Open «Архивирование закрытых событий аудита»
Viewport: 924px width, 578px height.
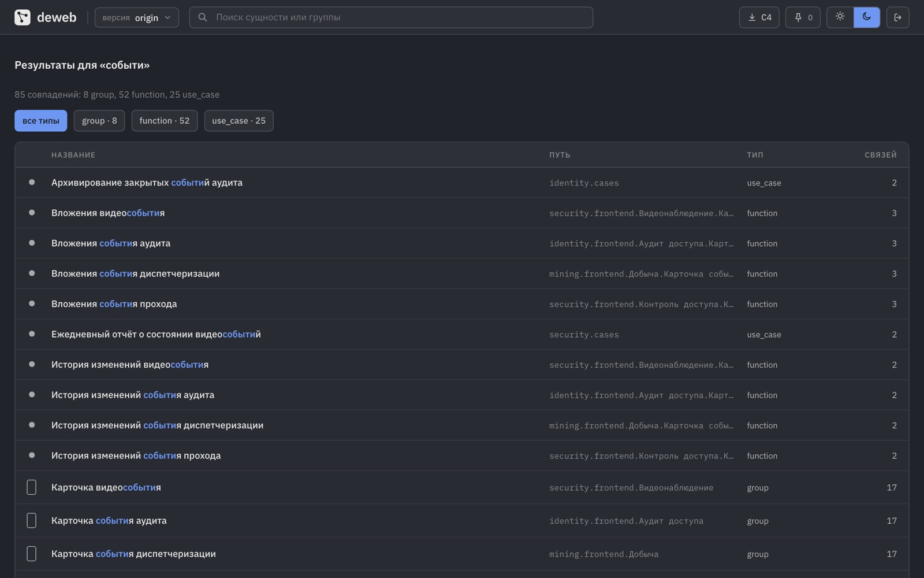coord(147,183)
